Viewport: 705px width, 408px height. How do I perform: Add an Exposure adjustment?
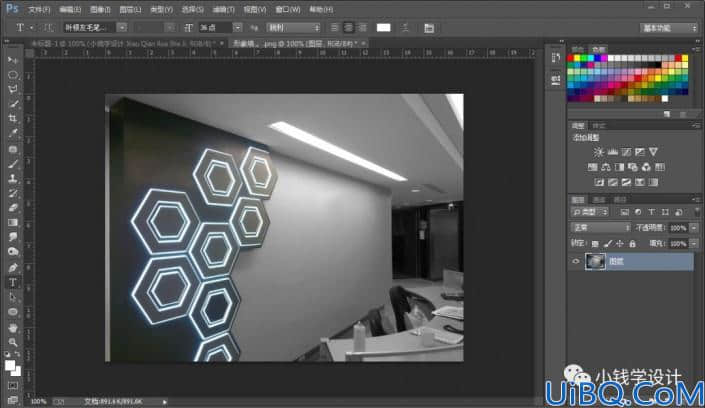(x=640, y=152)
